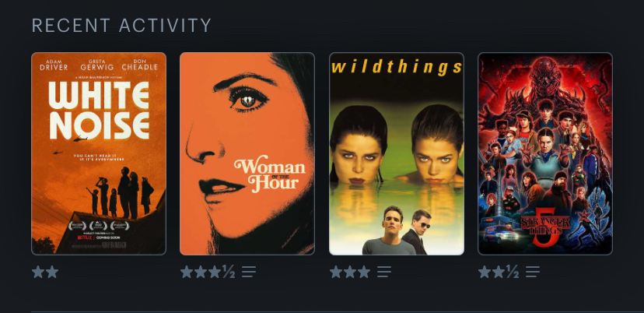Open review icon beside Wild Things rating
644x313 pixels.
(384, 272)
